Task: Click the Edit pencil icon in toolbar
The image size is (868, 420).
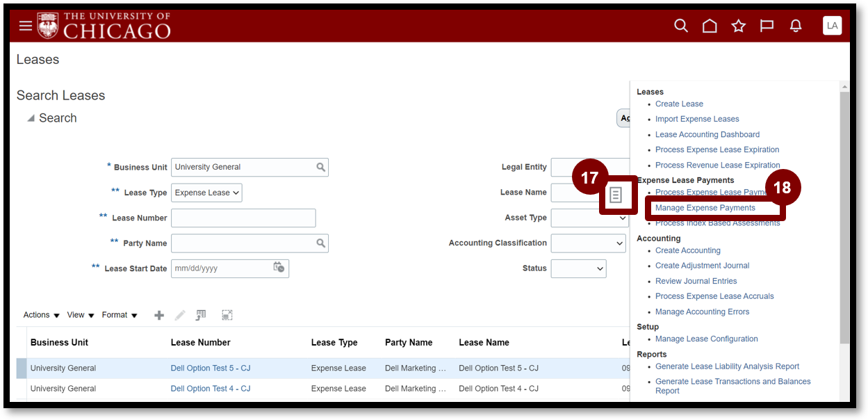Action: [180, 315]
